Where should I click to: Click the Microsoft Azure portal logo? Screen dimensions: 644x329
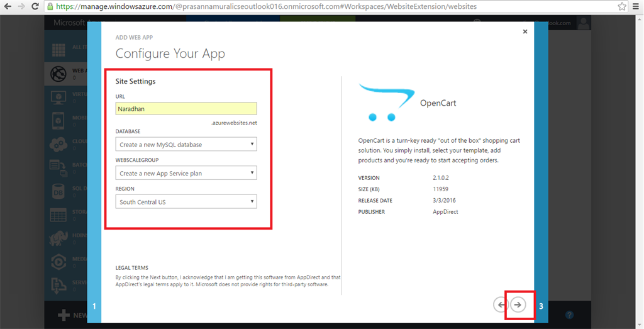(x=70, y=23)
